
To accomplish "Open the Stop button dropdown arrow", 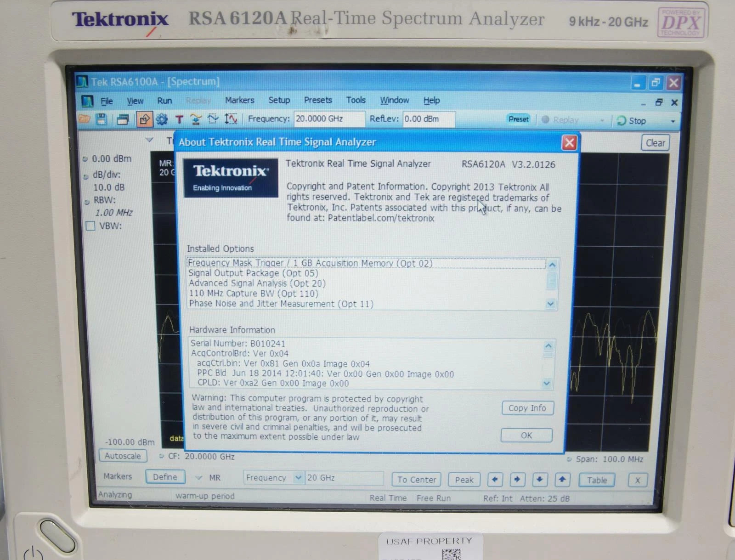I will click(673, 121).
